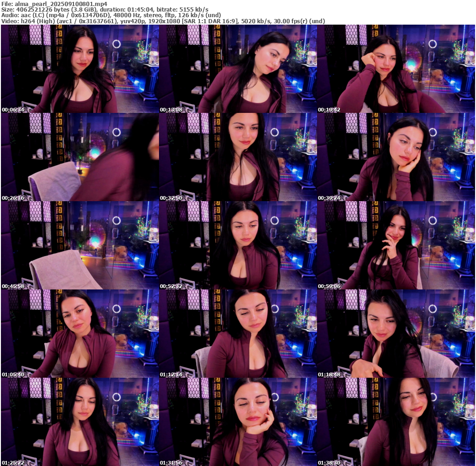This screenshot has width=476, height=466.
Task: Pick the frame stamped 00:52:32
Action: tap(238, 245)
